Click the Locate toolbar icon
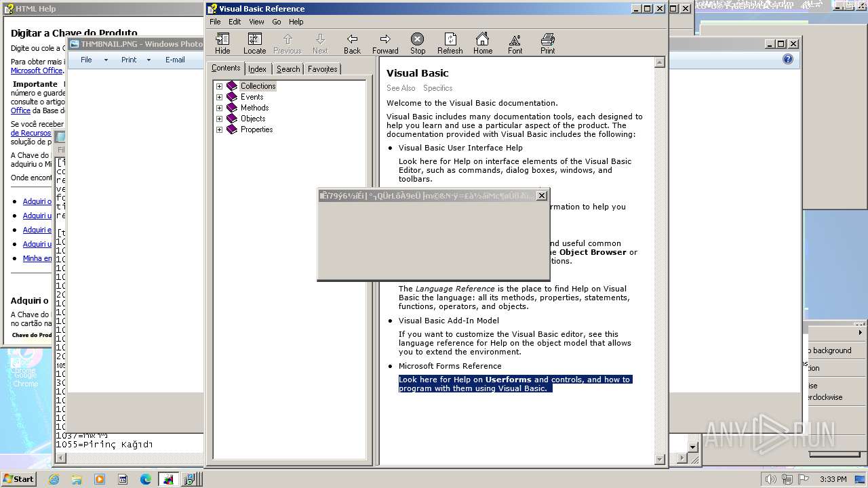Viewport: 868px width, 488px height. click(254, 43)
